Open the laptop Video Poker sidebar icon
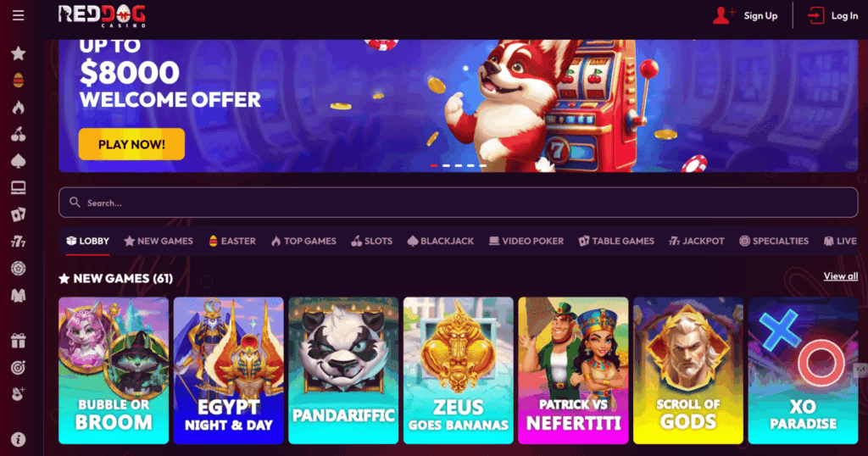 (x=19, y=187)
